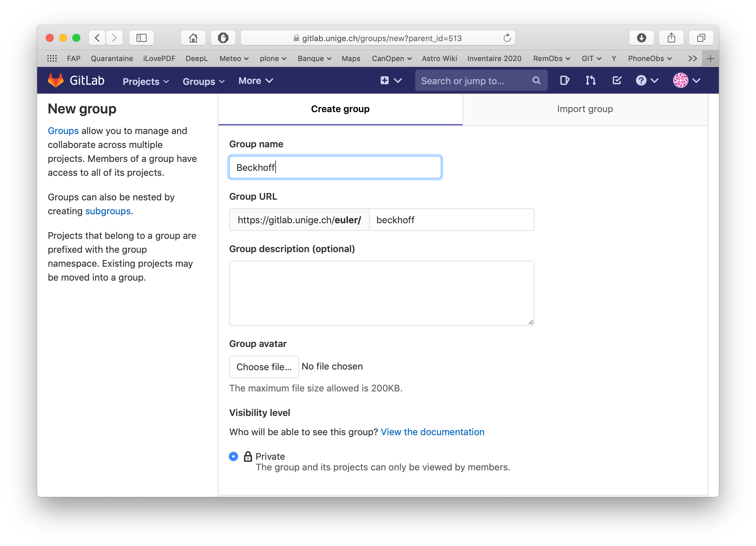Viewport: 756px width, 546px height.
Task: Click the Safari home icon
Action: pos(193,38)
